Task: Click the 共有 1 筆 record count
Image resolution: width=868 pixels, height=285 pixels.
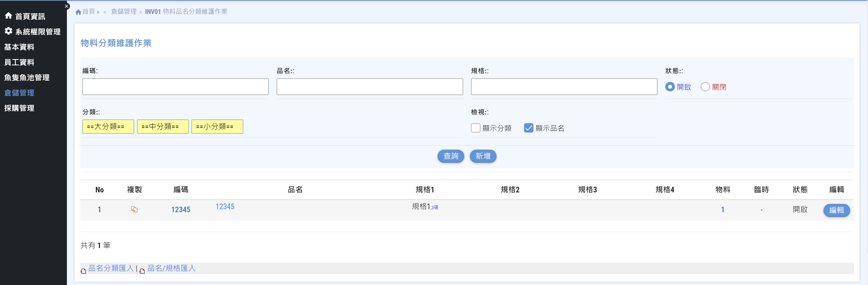Action: (x=95, y=245)
